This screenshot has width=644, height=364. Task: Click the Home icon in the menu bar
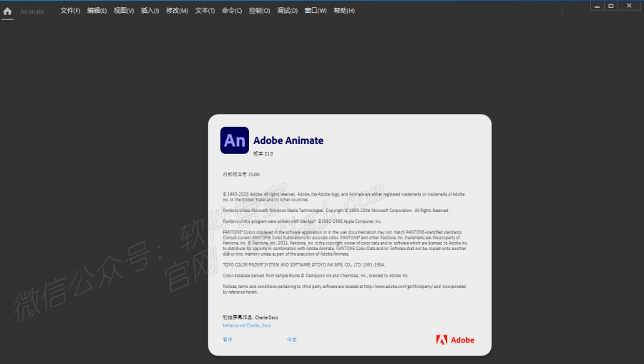[x=7, y=11]
